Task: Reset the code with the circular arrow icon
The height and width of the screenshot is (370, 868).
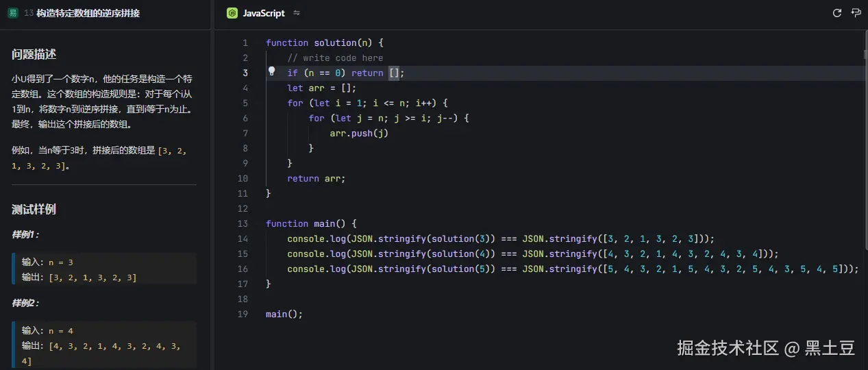Action: pyautogui.click(x=836, y=13)
